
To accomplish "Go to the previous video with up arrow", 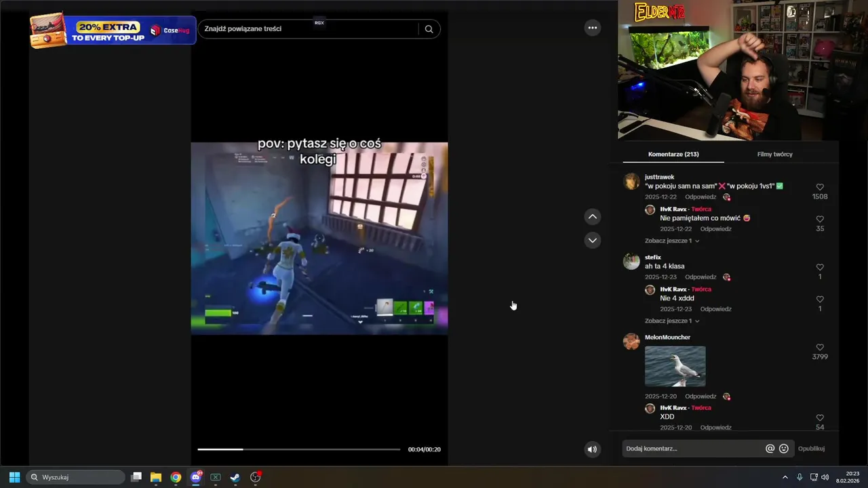I will coord(593,217).
